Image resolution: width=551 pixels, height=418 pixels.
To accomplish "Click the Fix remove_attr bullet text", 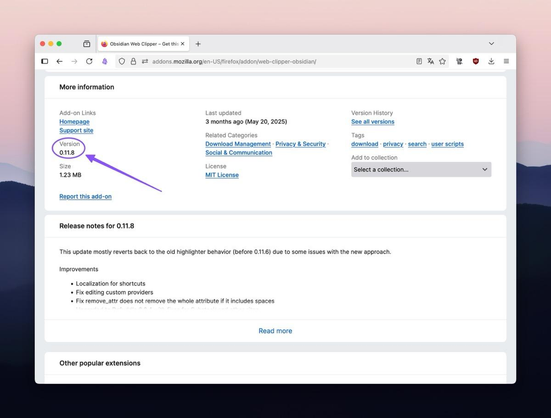I will point(175,301).
